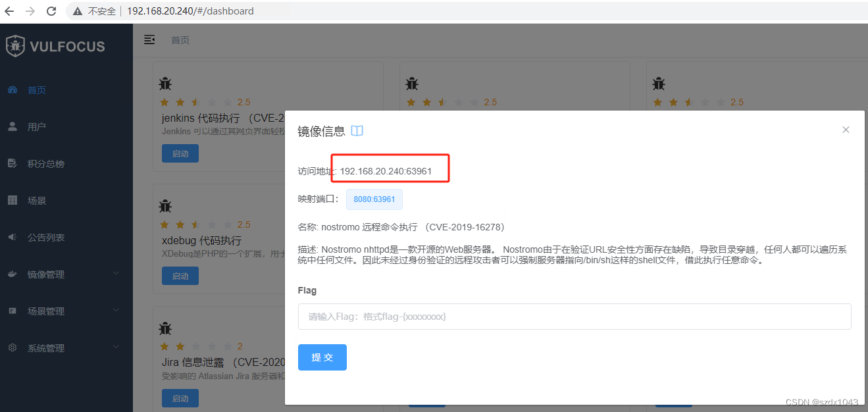Click the user icon beside 用户
This screenshot has width=868, height=412.
13,126
